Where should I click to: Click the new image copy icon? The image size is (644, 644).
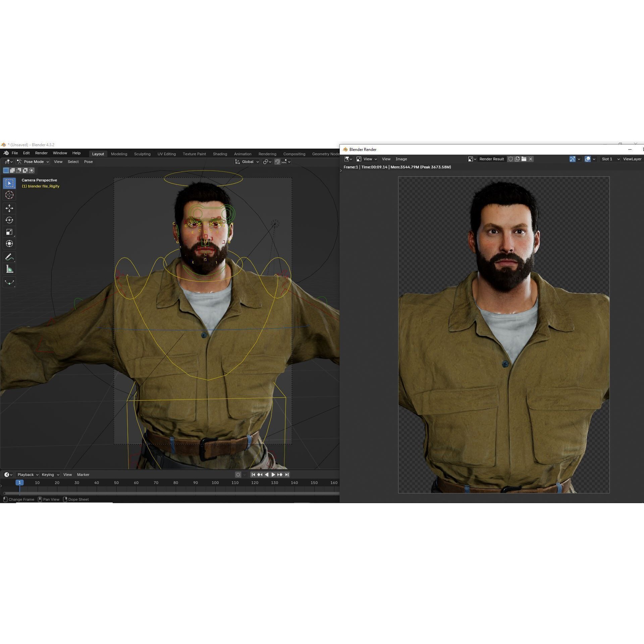(517, 159)
